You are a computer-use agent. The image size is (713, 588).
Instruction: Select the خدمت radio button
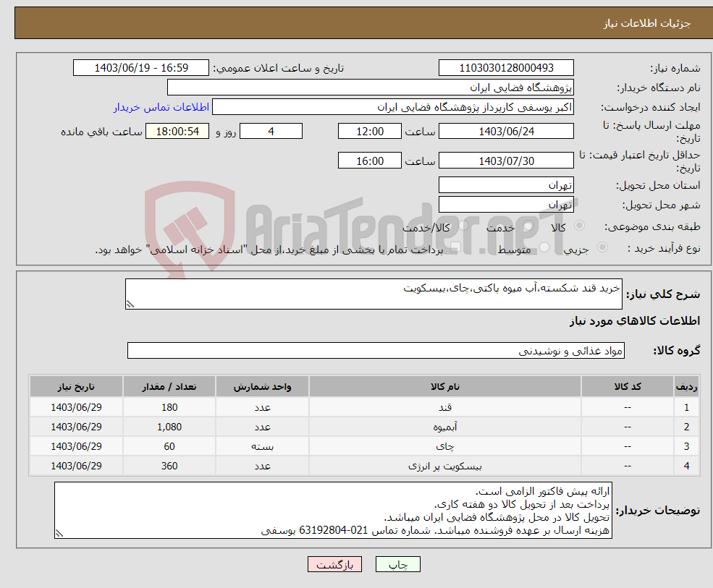(x=528, y=226)
